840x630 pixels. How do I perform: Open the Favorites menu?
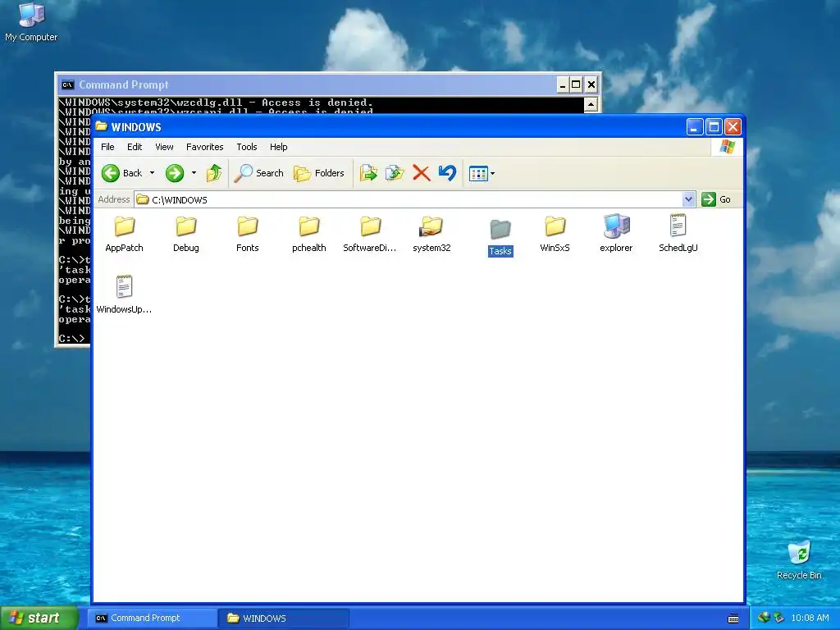click(204, 147)
